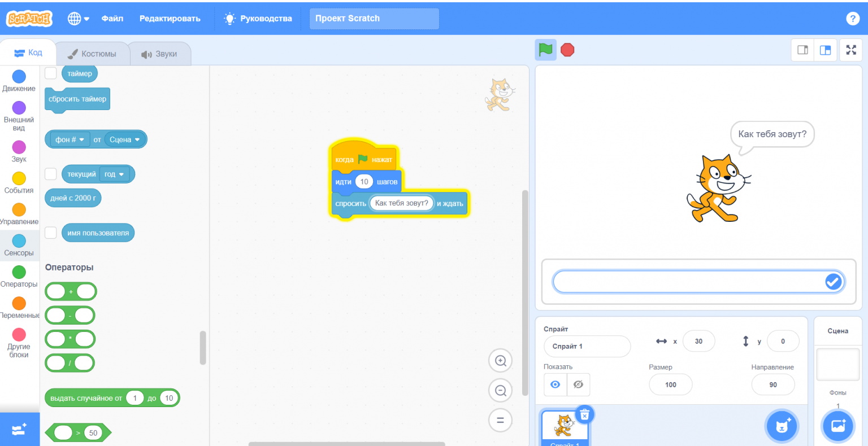Image resolution: width=868 pixels, height=446 pixels.
Task: Click the y position field
Action: pos(783,341)
